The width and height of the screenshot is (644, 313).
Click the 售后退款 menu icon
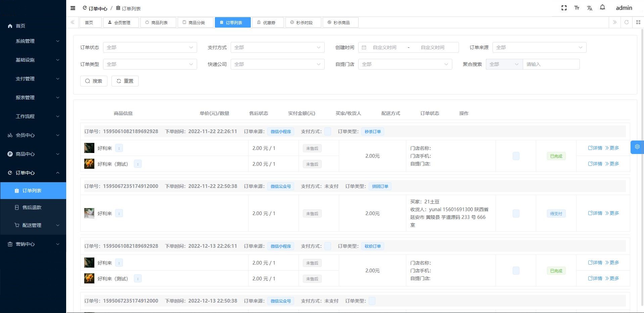pos(17,207)
